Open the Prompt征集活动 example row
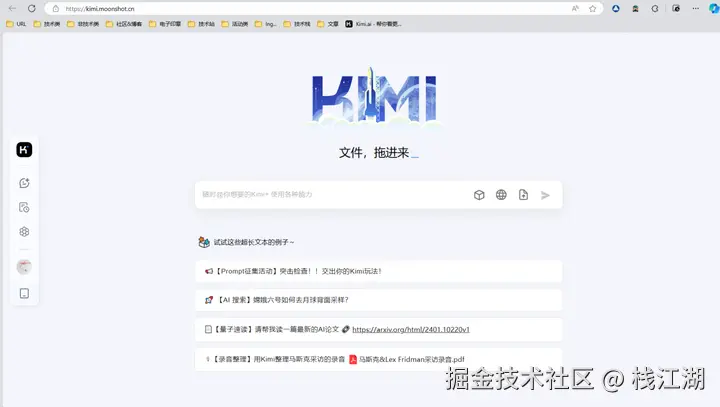The height and width of the screenshot is (407, 720). pos(378,271)
